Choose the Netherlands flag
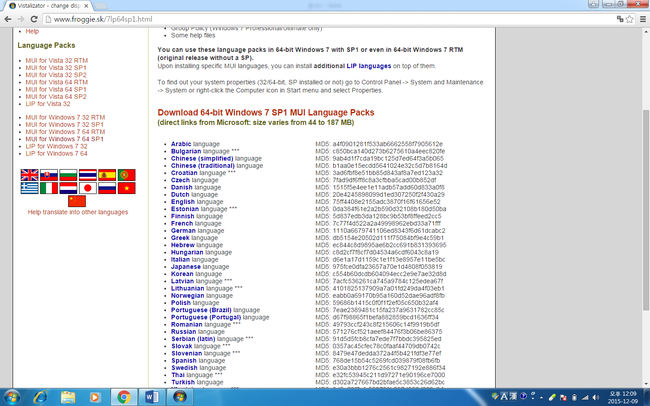 click(68, 188)
